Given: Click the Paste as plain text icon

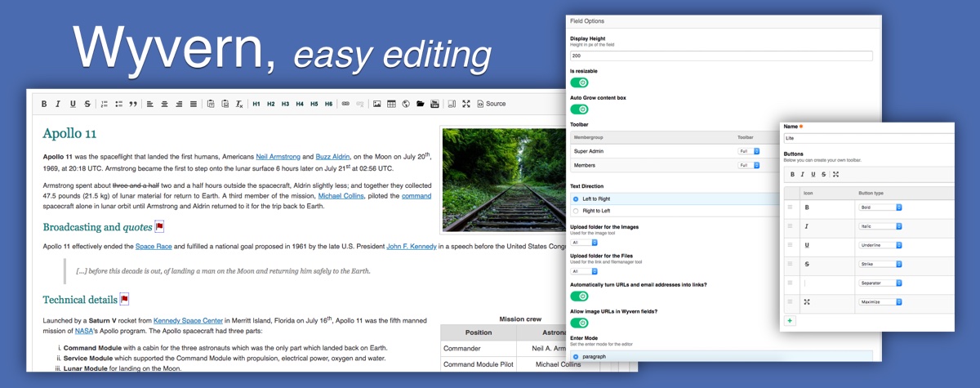Looking at the screenshot, I should point(211,104).
